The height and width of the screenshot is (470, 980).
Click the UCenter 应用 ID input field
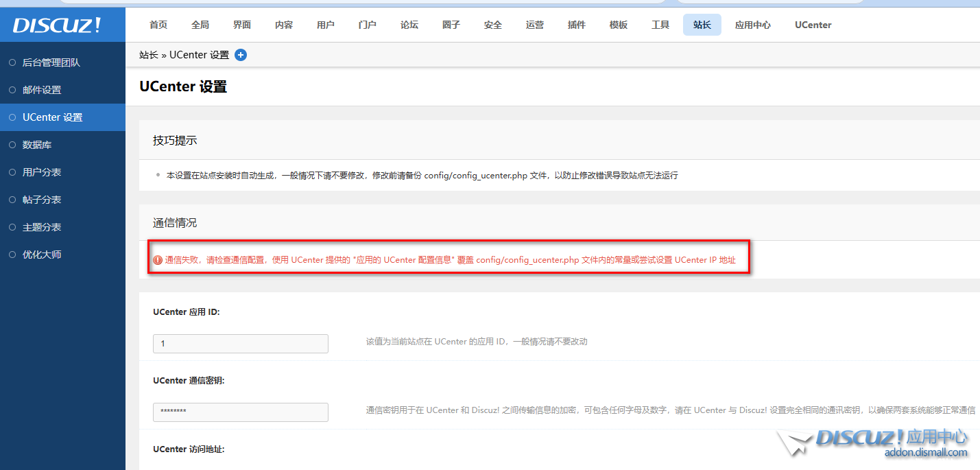(240, 343)
